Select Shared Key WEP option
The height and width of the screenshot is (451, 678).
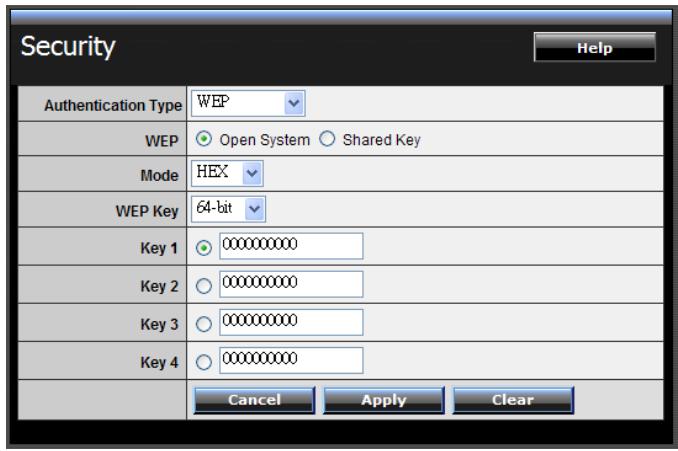(327, 139)
